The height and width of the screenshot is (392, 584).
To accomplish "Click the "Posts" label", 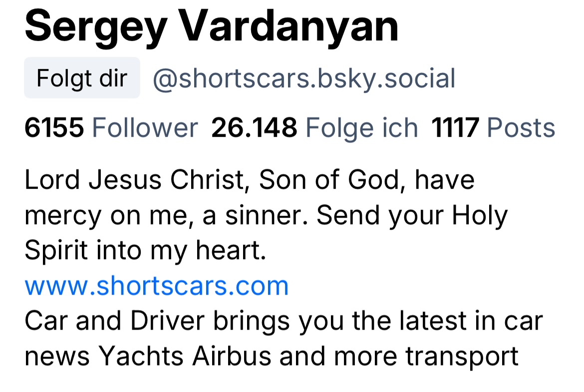I will pos(521,128).
